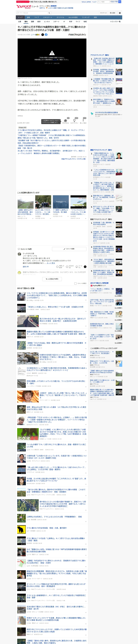138x644 pixels.
Task: Open the 購入履歴 link
Action: click(112, 13)
